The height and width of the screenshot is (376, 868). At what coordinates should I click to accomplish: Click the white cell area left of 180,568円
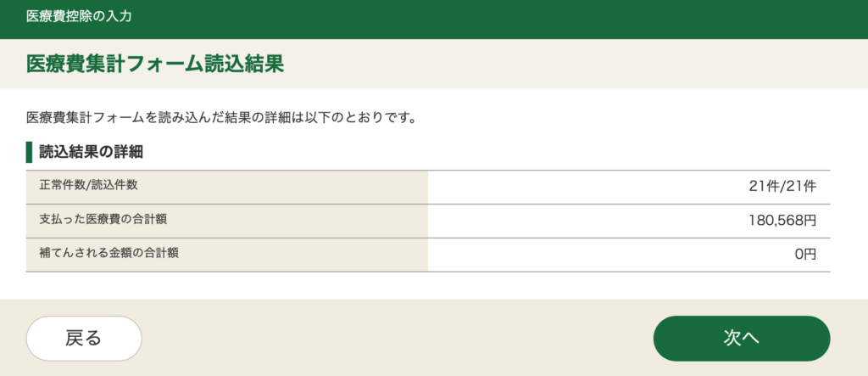576,221
